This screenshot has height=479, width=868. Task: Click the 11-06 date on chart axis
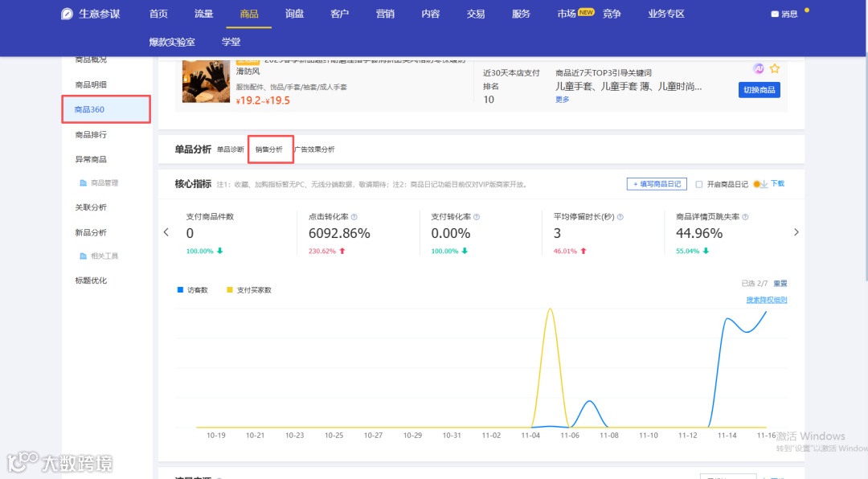(570, 436)
